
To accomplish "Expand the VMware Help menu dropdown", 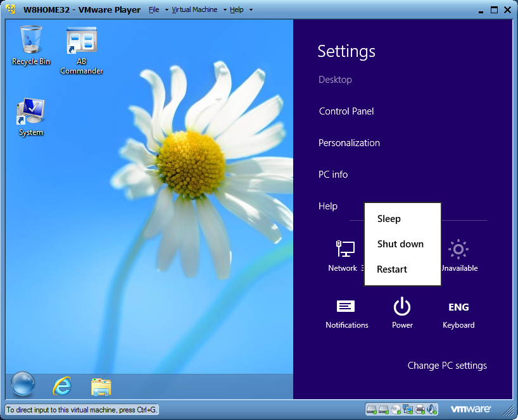I will coord(236,10).
